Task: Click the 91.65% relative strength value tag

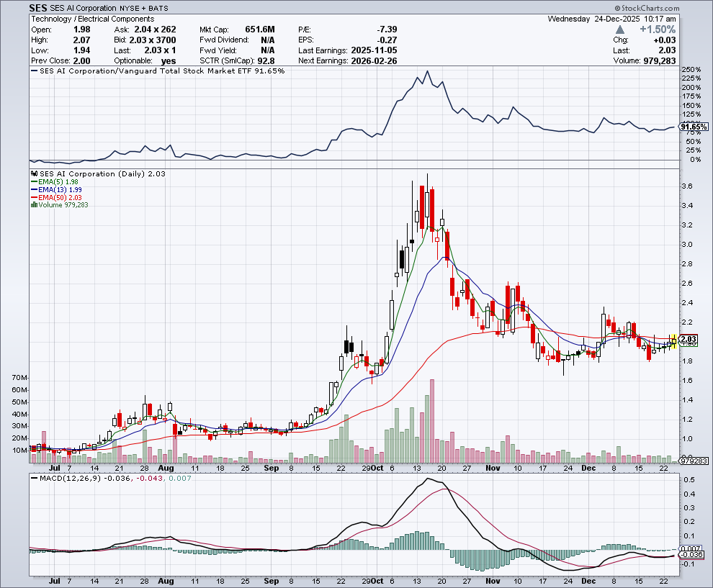Action: (x=694, y=127)
